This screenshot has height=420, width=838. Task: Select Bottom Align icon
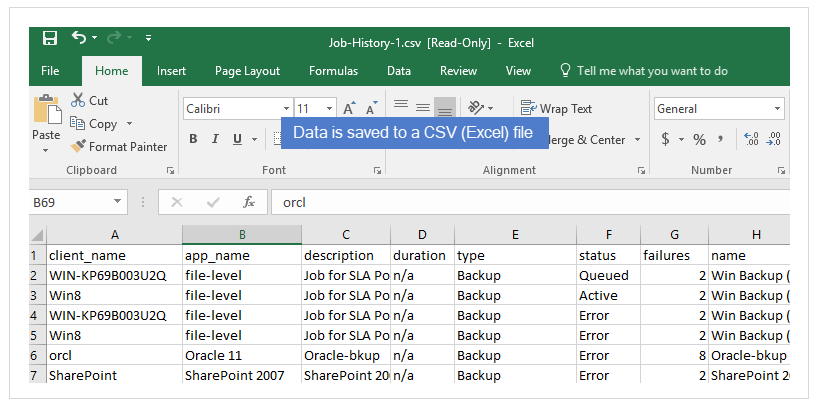pyautogui.click(x=445, y=108)
